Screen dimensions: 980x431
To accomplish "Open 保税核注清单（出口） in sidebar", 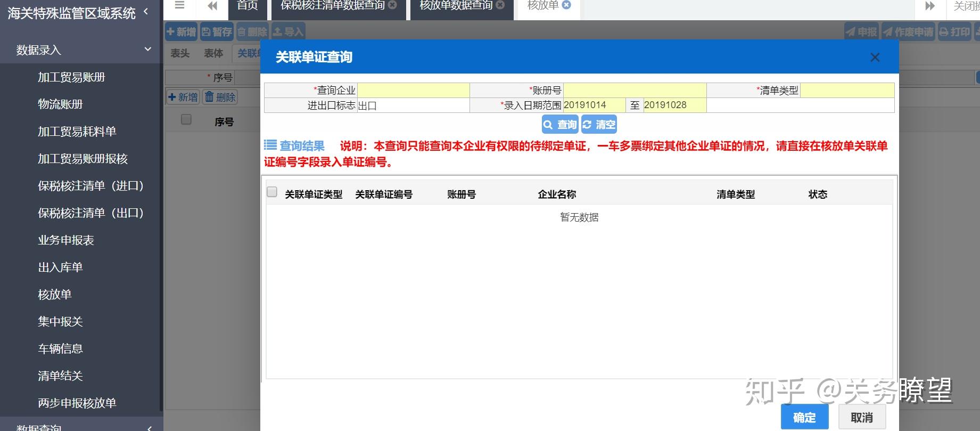I will pyautogui.click(x=90, y=213).
